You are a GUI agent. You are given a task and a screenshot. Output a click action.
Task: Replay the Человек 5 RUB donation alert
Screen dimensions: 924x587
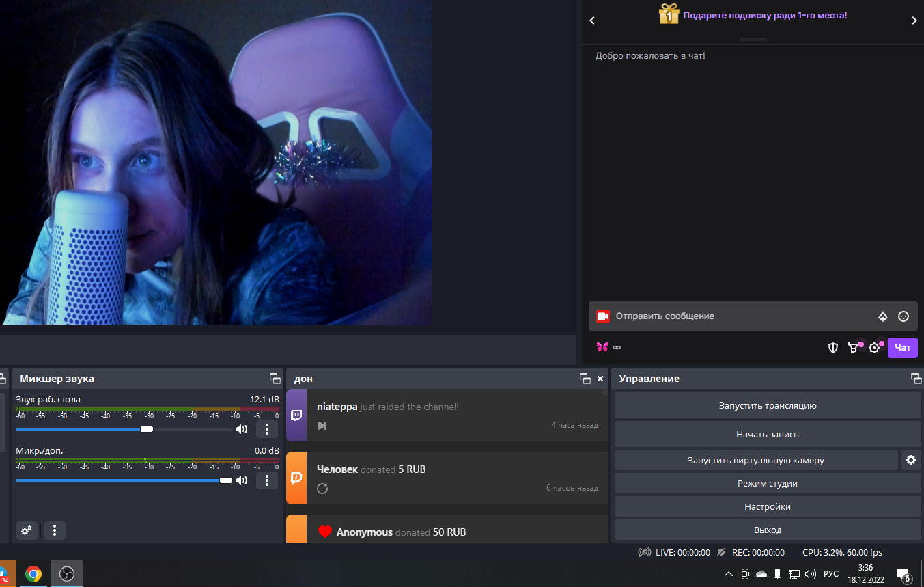point(323,489)
